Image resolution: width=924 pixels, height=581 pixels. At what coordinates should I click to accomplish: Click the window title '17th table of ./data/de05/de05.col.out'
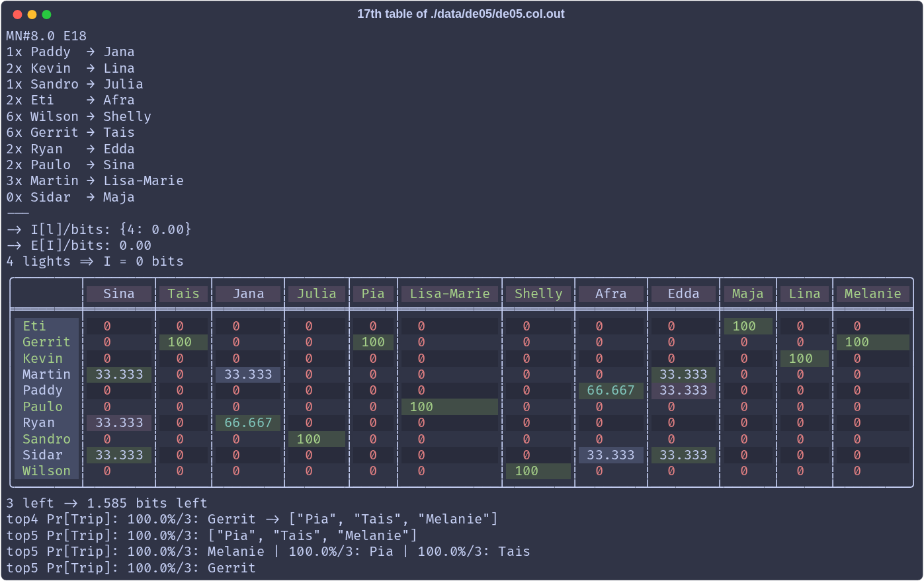(461, 14)
